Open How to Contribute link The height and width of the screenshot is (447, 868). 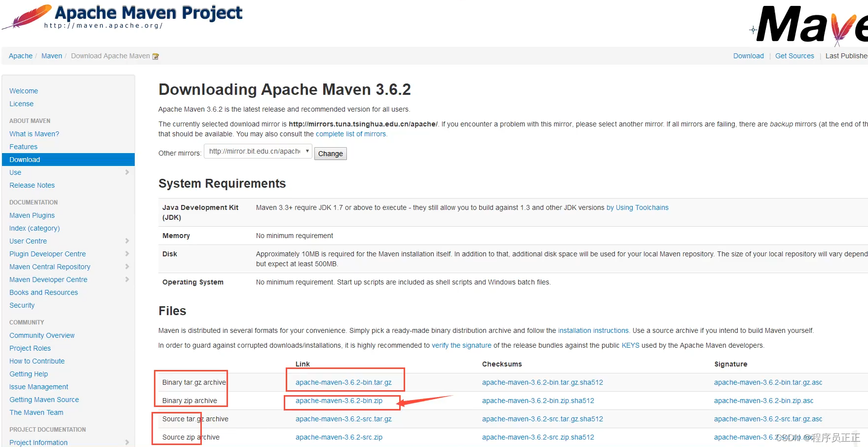coord(37,361)
